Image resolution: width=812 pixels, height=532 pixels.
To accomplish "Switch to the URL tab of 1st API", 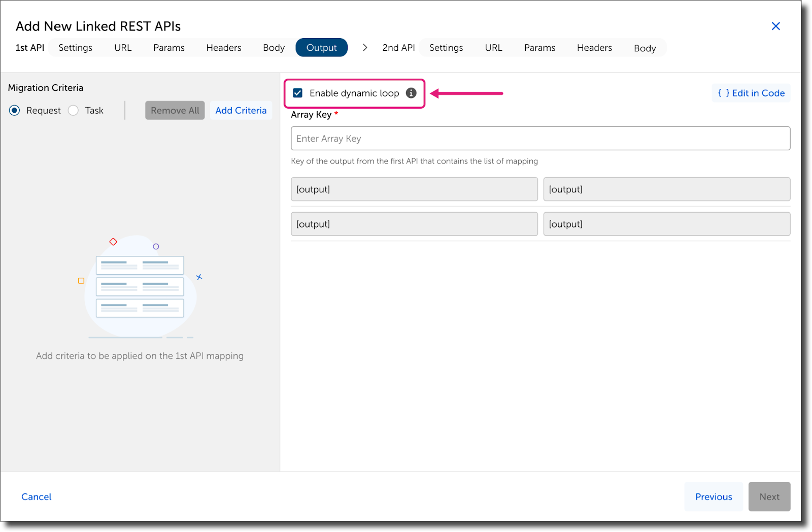I will coord(123,47).
